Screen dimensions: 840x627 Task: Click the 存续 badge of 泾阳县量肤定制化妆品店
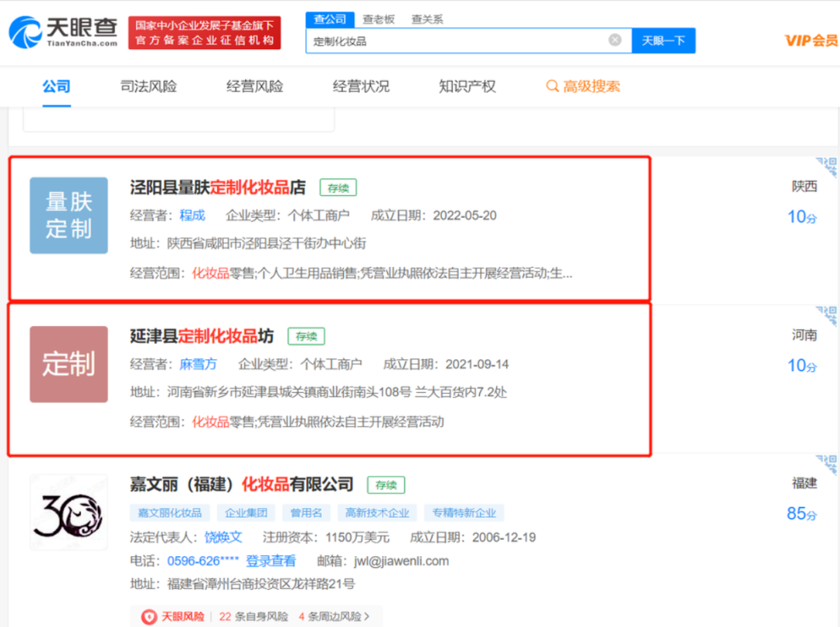[338, 187]
